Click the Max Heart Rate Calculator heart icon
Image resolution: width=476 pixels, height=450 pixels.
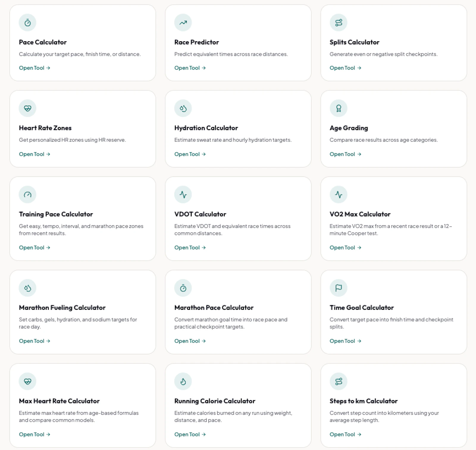click(27, 381)
